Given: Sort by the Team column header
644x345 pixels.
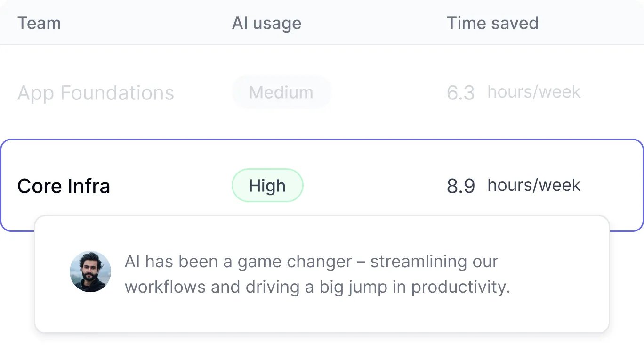Looking at the screenshot, I should click(39, 23).
